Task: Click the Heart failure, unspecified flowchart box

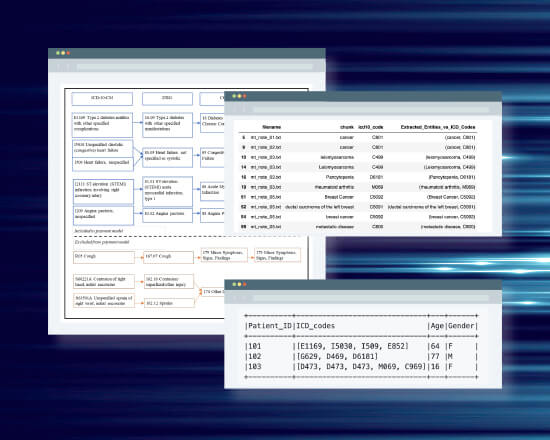Action: click(103, 164)
